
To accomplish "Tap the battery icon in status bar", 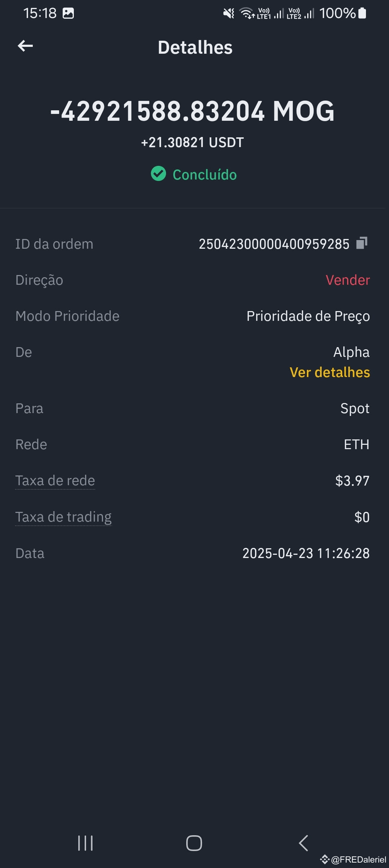I will (362, 13).
